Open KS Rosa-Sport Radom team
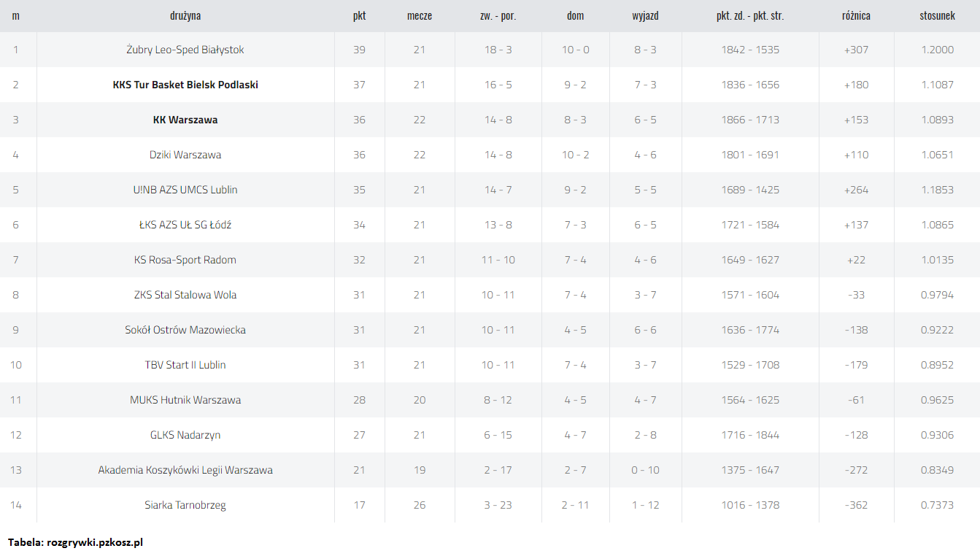Image resolution: width=980 pixels, height=559 pixels. [185, 260]
